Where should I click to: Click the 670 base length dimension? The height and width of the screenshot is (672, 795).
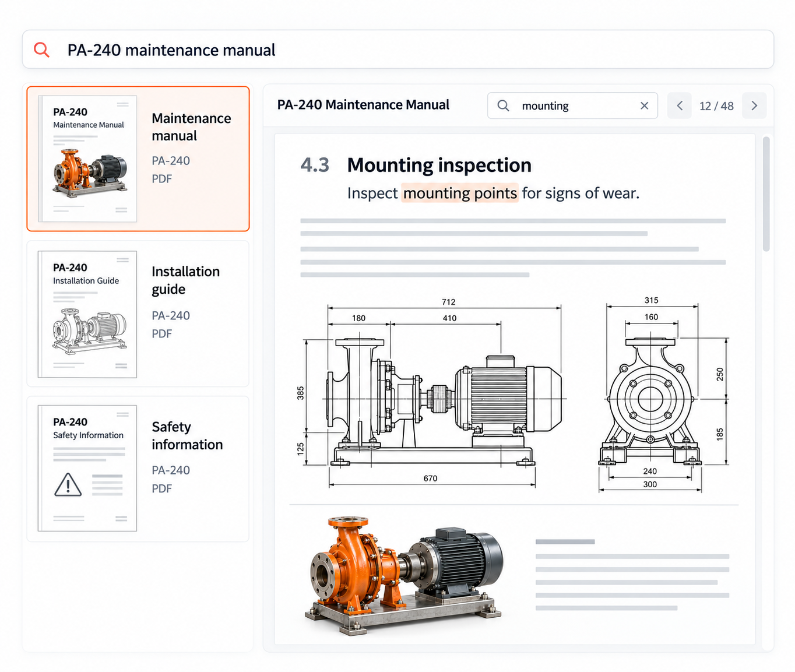click(x=430, y=478)
